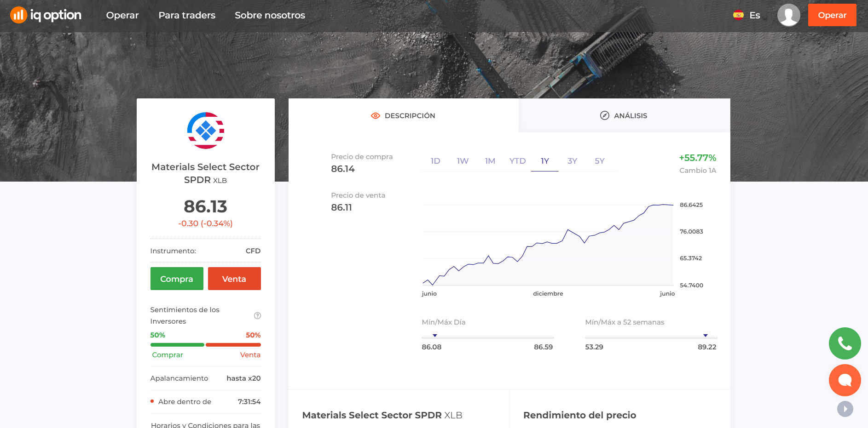Screen dimensions: 868x428
Task: Click the green Comprar sentiment bar
Action: pyautogui.click(x=177, y=345)
